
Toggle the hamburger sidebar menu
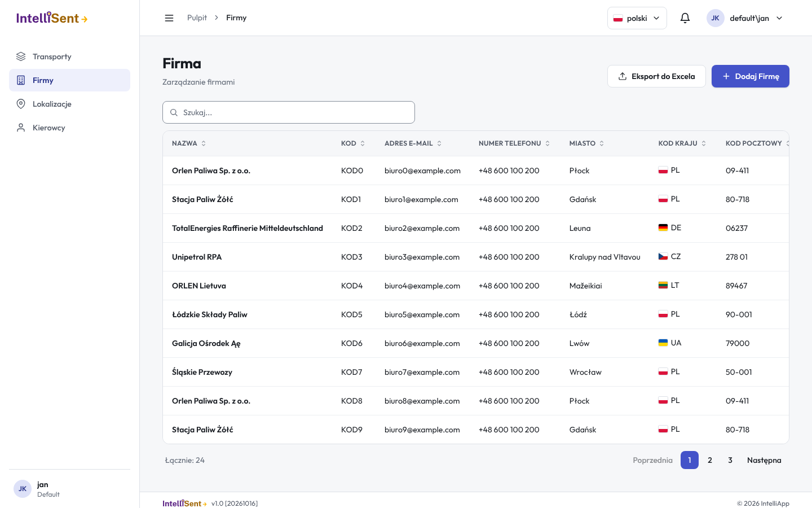(169, 18)
